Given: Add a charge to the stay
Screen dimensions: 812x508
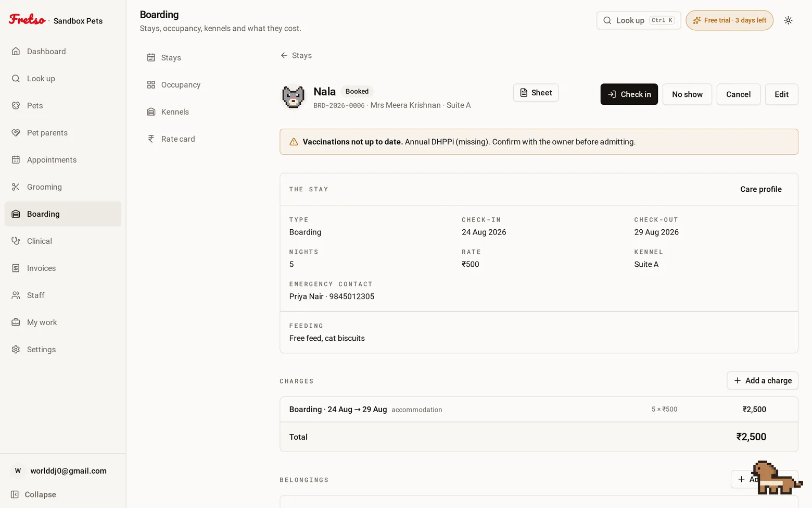Looking at the screenshot, I should [x=763, y=381].
